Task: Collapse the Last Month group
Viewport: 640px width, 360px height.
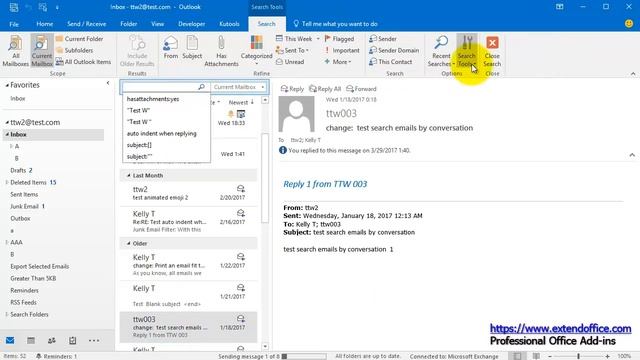Action: pyautogui.click(x=129, y=176)
